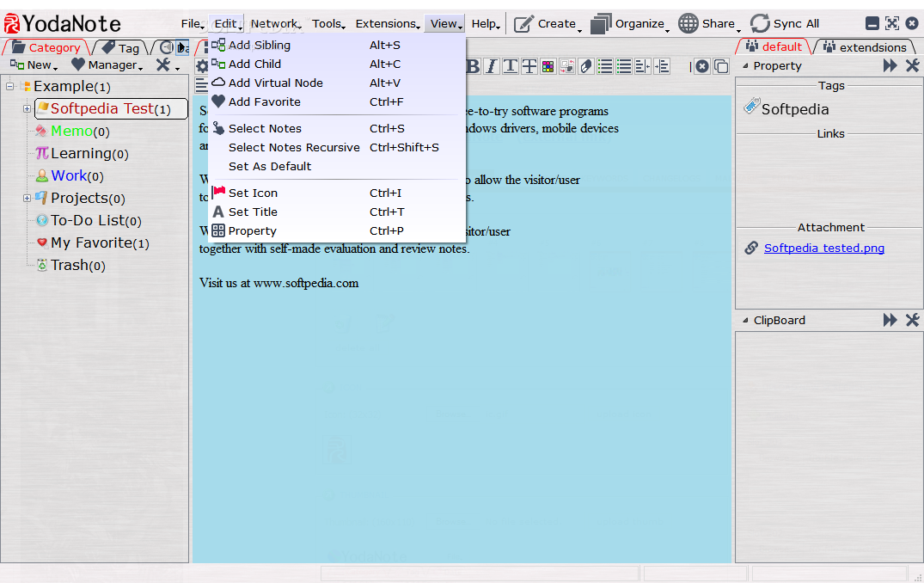Click the round X icon in editor toolbar

click(x=702, y=66)
